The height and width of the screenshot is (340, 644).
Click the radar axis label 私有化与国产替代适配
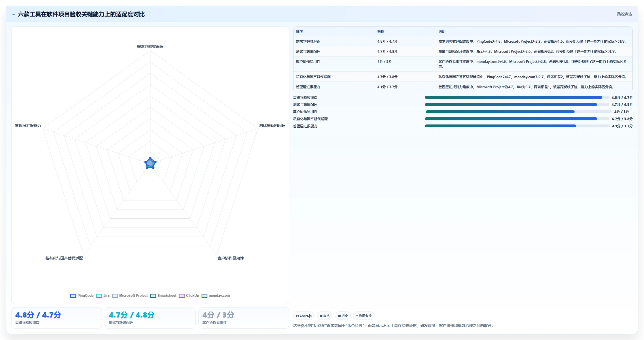64,258
